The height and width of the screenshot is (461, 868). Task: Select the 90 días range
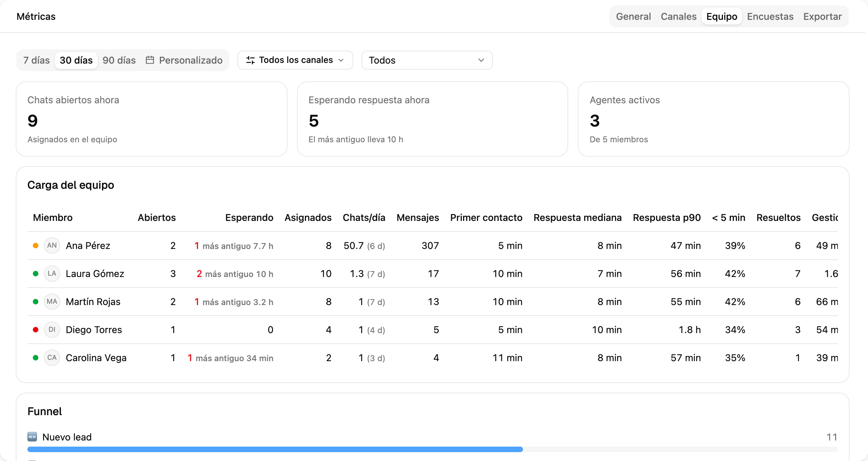pos(119,60)
